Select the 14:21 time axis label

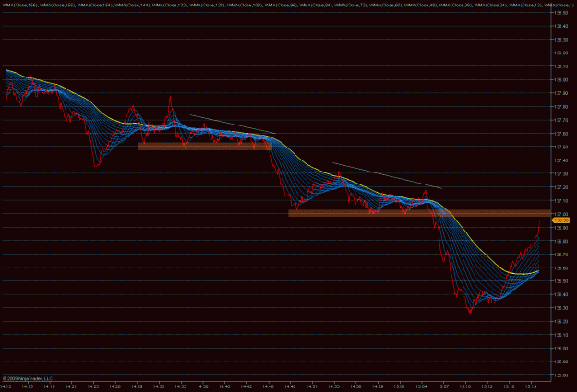pyautogui.click(x=71, y=386)
